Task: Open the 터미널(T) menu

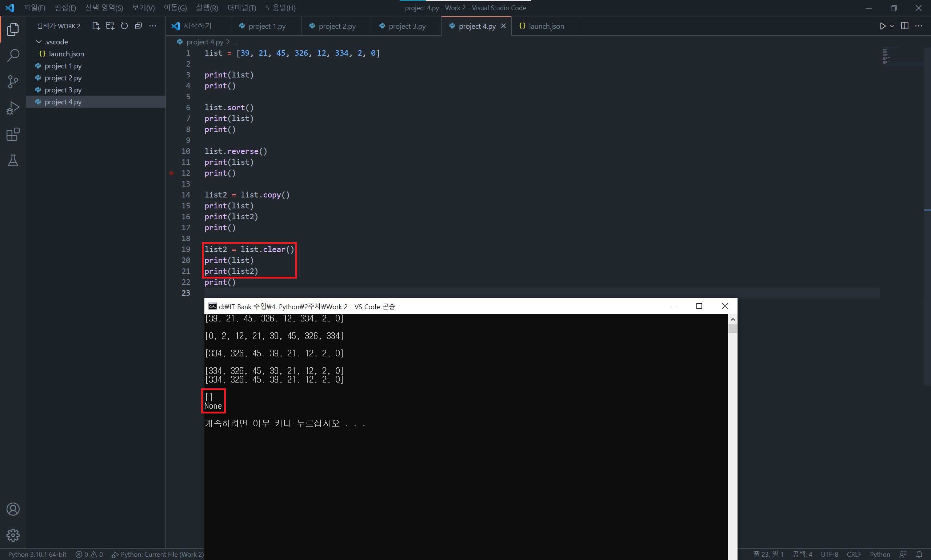Action: tap(241, 8)
